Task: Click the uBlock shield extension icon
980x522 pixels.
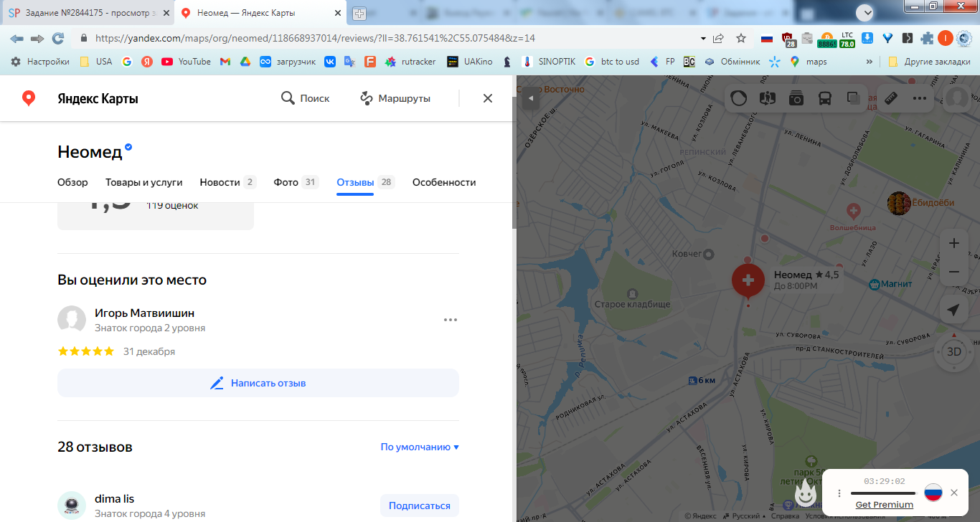Action: click(x=789, y=39)
